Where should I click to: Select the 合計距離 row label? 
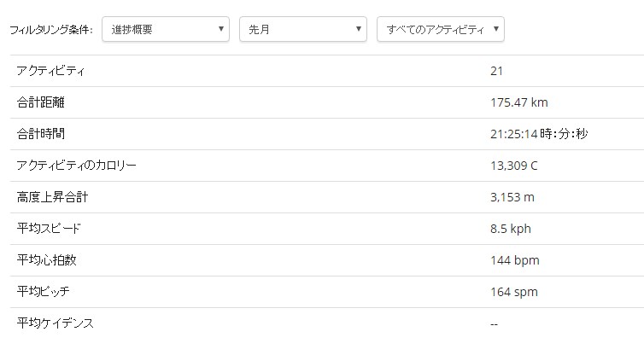(41, 102)
